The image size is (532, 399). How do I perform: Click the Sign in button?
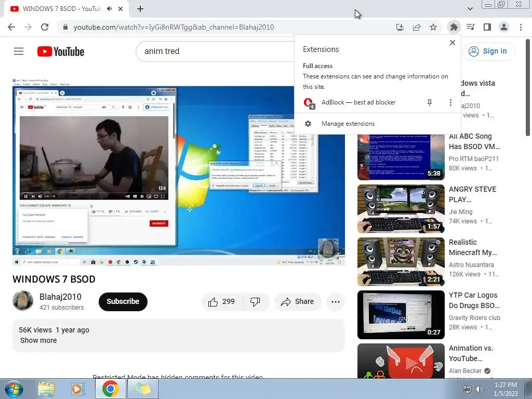coord(488,51)
